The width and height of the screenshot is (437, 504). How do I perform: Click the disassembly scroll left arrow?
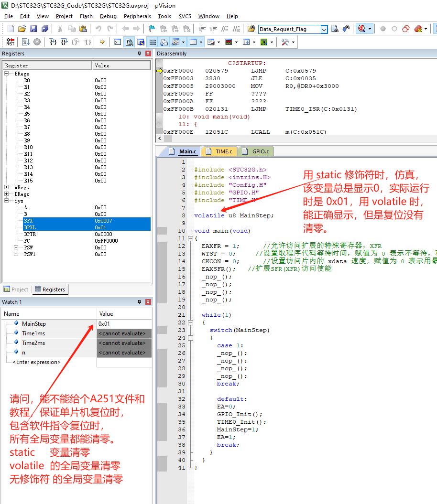[x=160, y=139]
